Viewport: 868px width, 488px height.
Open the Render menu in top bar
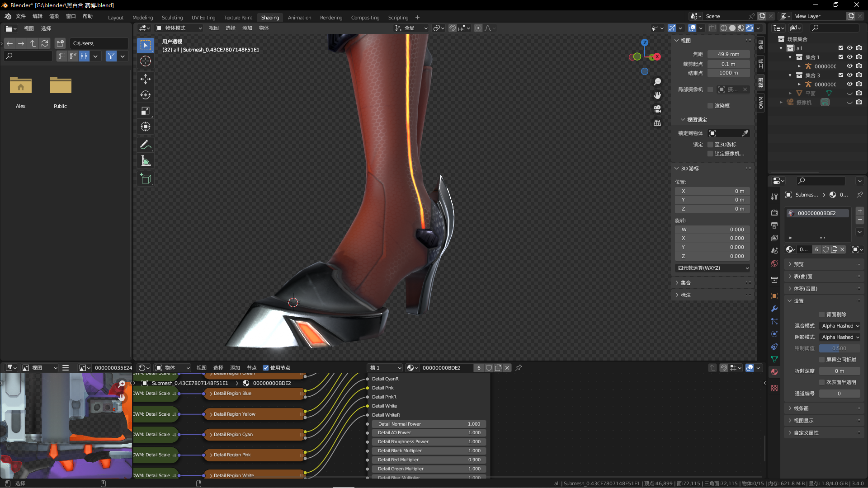coord(54,16)
